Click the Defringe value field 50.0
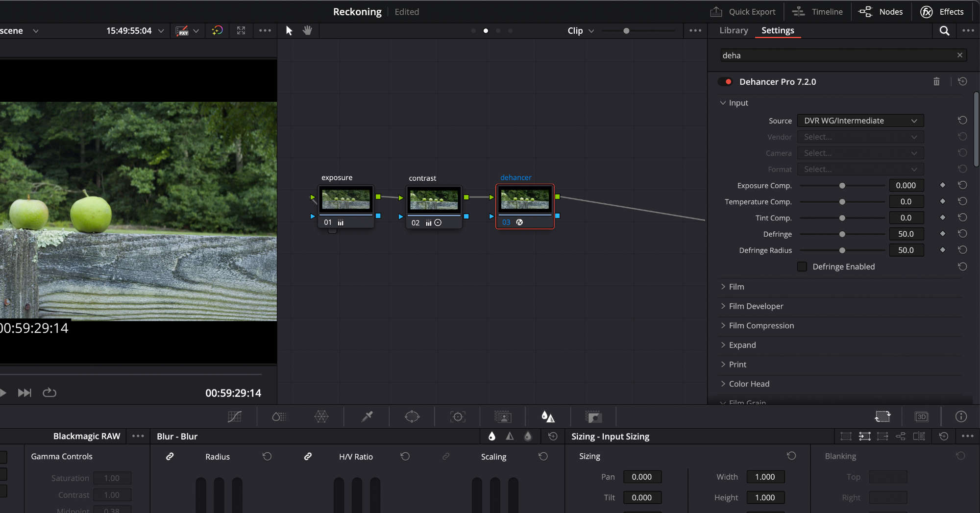Viewport: 980px width, 513px height. point(906,234)
